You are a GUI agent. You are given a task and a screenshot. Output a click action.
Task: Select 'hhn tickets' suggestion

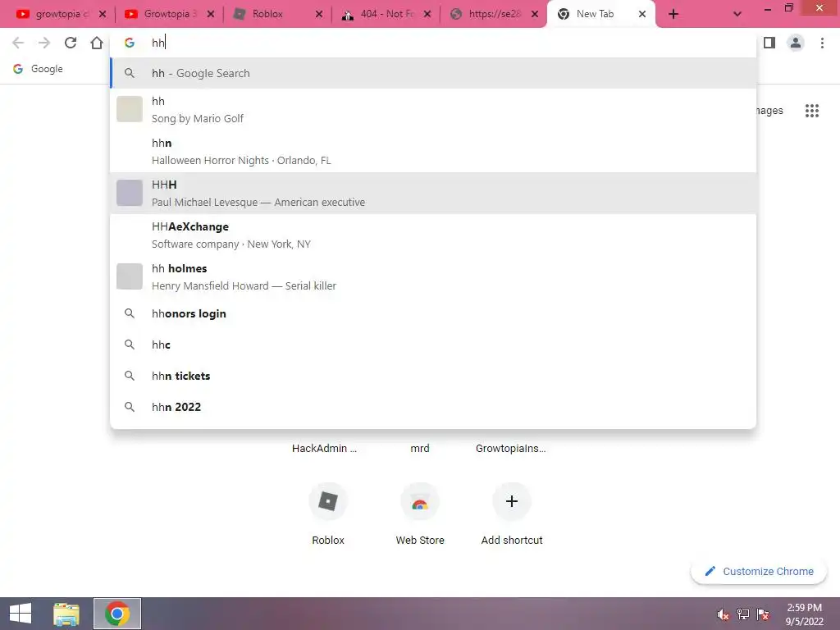click(433, 376)
